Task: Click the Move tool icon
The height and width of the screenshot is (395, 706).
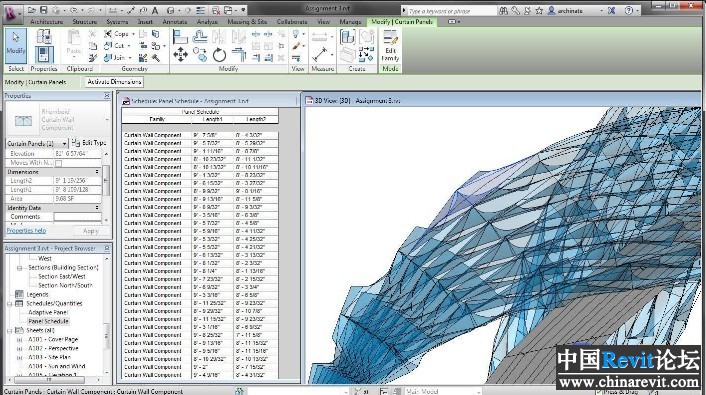Action: (181, 55)
